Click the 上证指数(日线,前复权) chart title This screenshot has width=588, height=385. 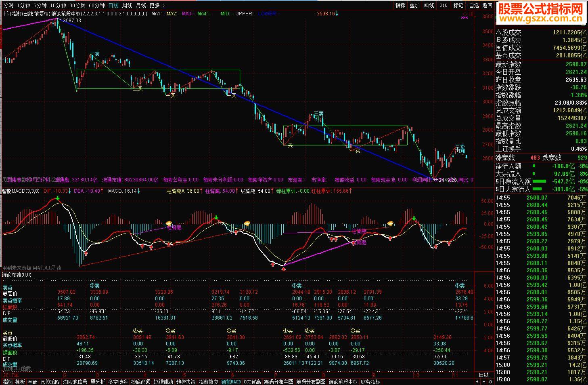click(x=26, y=14)
